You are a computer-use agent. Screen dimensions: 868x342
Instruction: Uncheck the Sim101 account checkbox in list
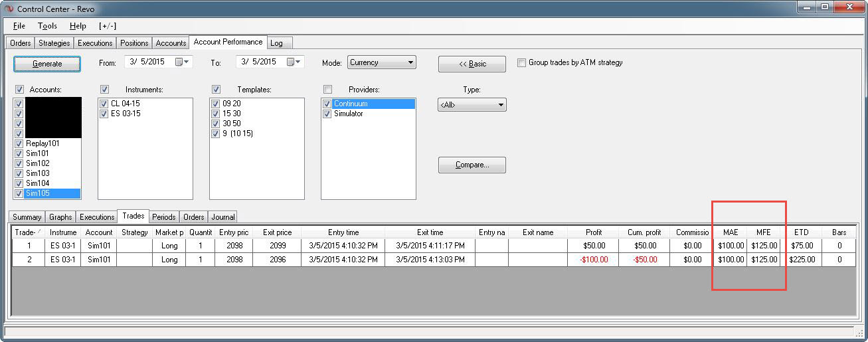pyautogui.click(x=19, y=153)
